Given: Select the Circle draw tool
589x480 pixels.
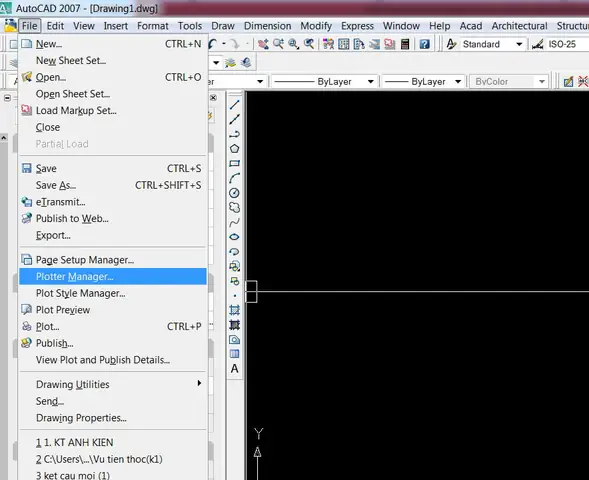Looking at the screenshot, I should [x=234, y=193].
